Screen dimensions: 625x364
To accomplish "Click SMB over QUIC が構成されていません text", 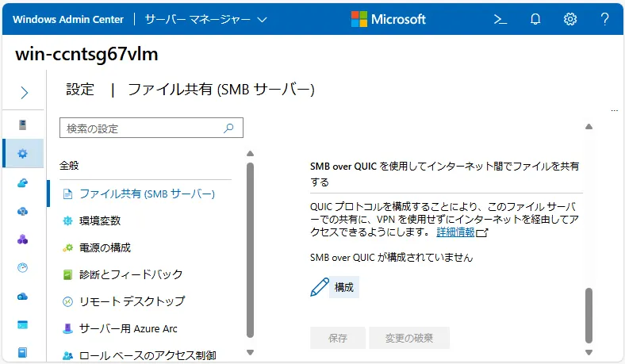I will click(x=391, y=258).
